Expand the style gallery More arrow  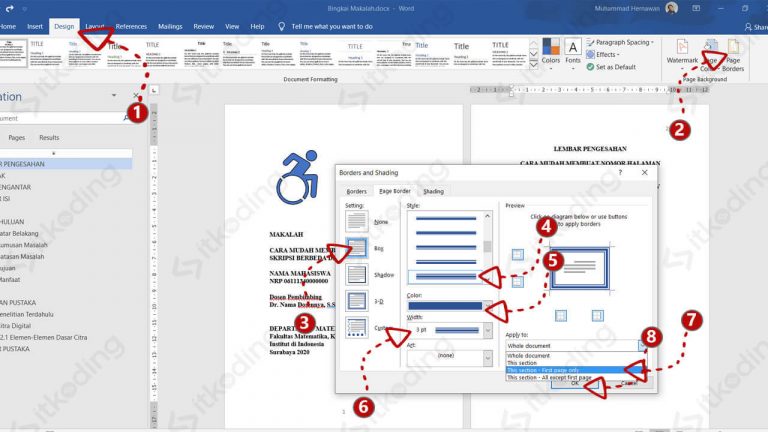533,64
